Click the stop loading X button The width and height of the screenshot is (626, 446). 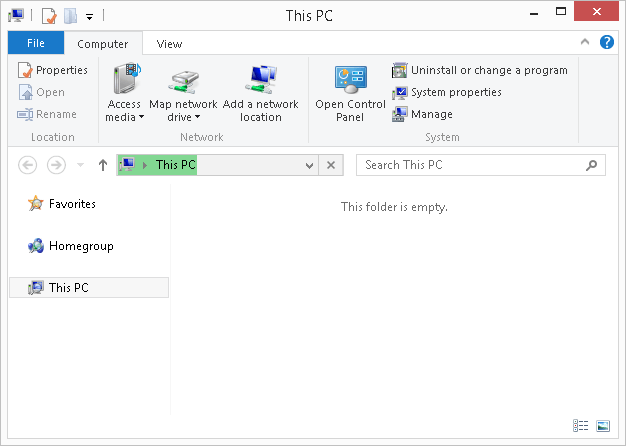click(x=331, y=165)
